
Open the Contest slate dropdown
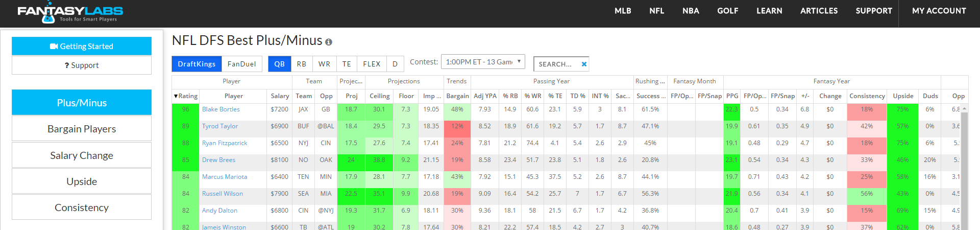click(483, 62)
